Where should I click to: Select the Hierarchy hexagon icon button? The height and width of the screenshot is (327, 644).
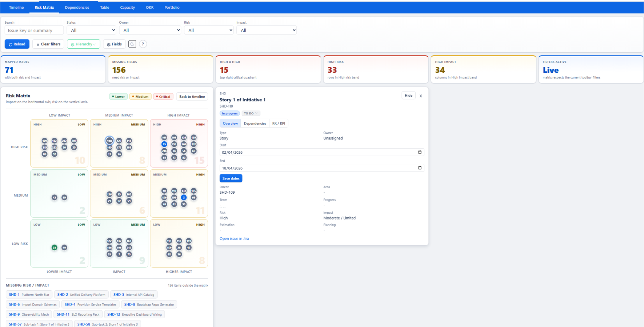[83, 44]
